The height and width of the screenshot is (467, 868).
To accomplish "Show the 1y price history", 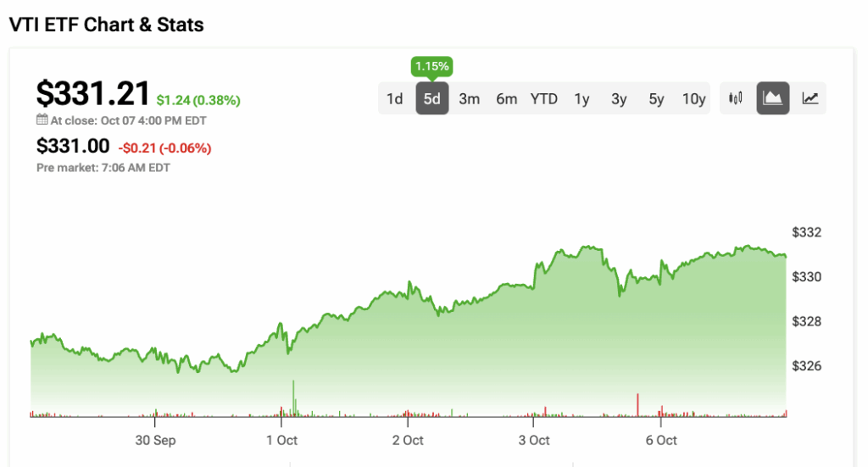I will click(581, 99).
